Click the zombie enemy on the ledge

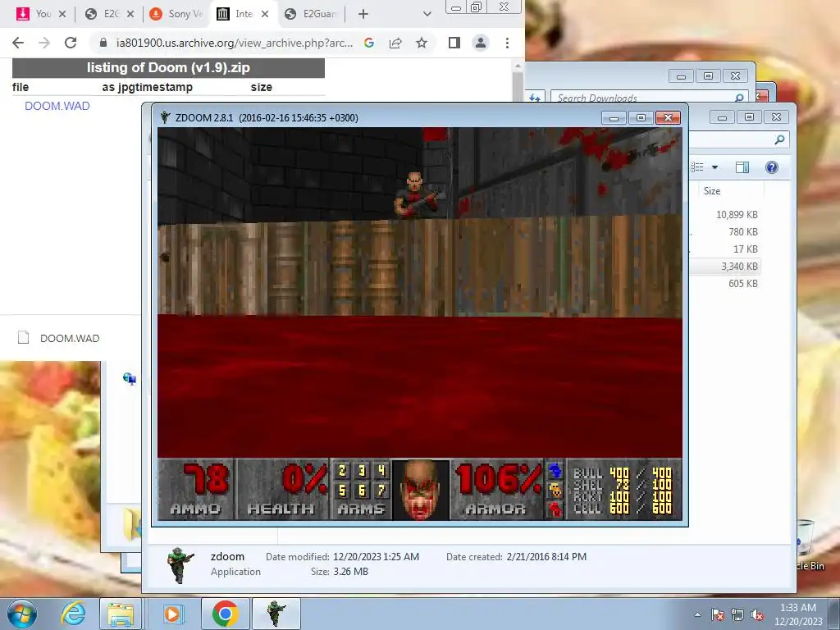click(x=416, y=195)
